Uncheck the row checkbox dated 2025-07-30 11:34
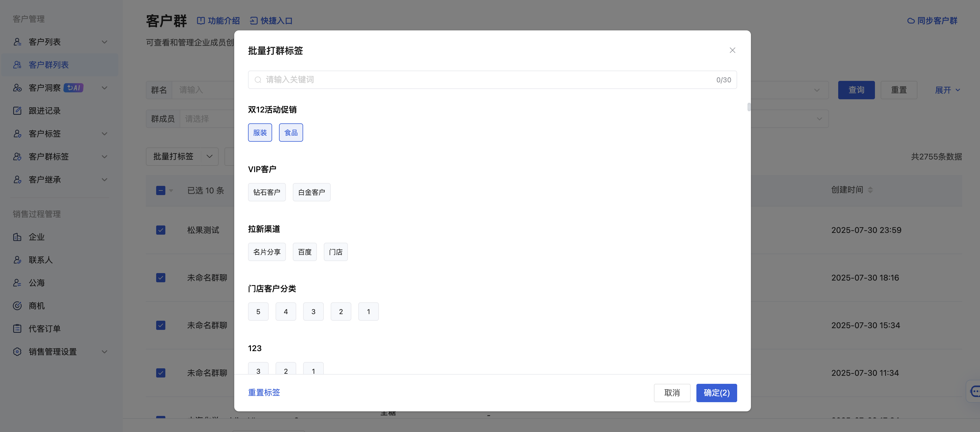 (160, 373)
